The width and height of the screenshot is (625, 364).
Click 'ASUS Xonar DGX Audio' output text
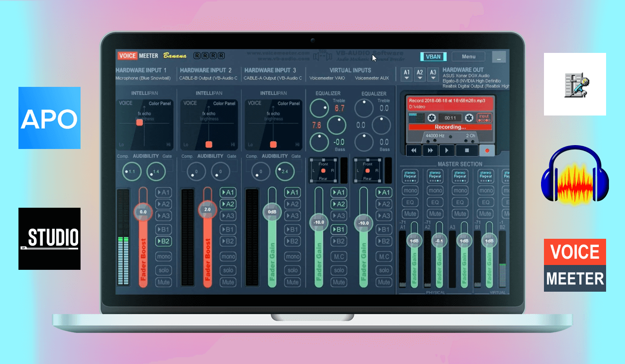pos(466,76)
